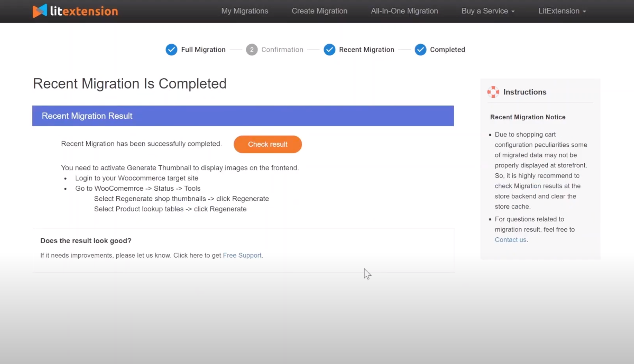Click the orange Check result button
The image size is (634, 364).
click(268, 144)
